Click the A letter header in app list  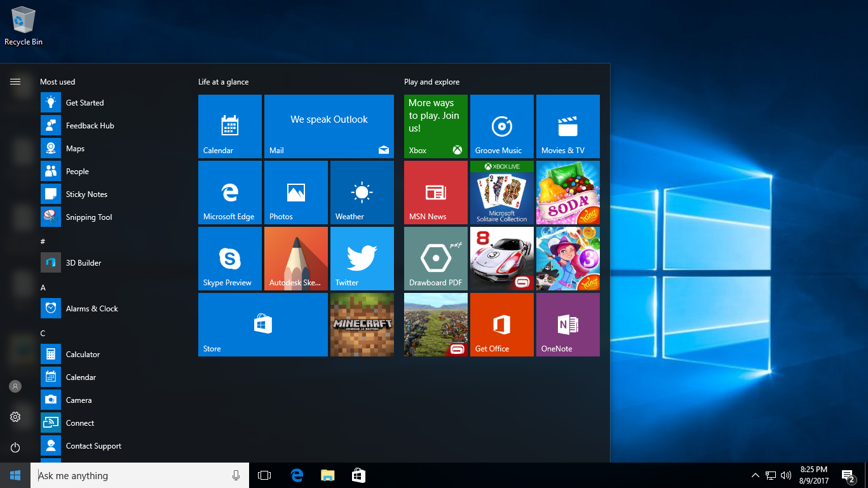(43, 288)
